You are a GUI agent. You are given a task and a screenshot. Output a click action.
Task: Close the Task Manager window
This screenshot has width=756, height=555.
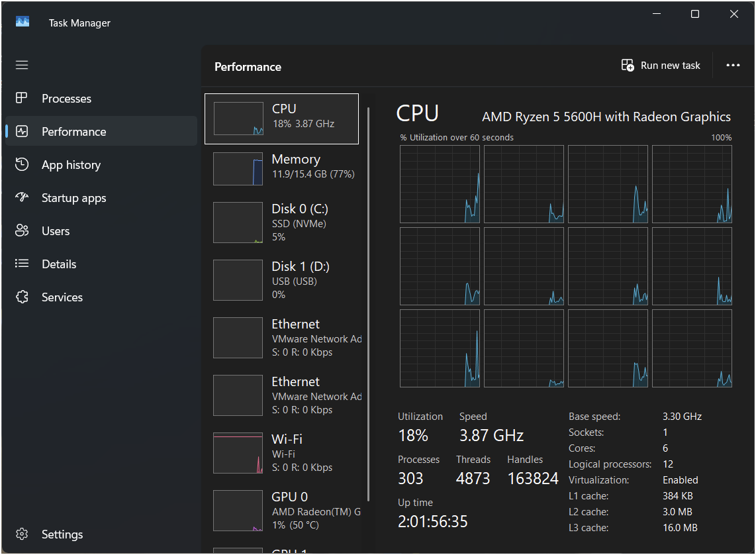tap(733, 13)
